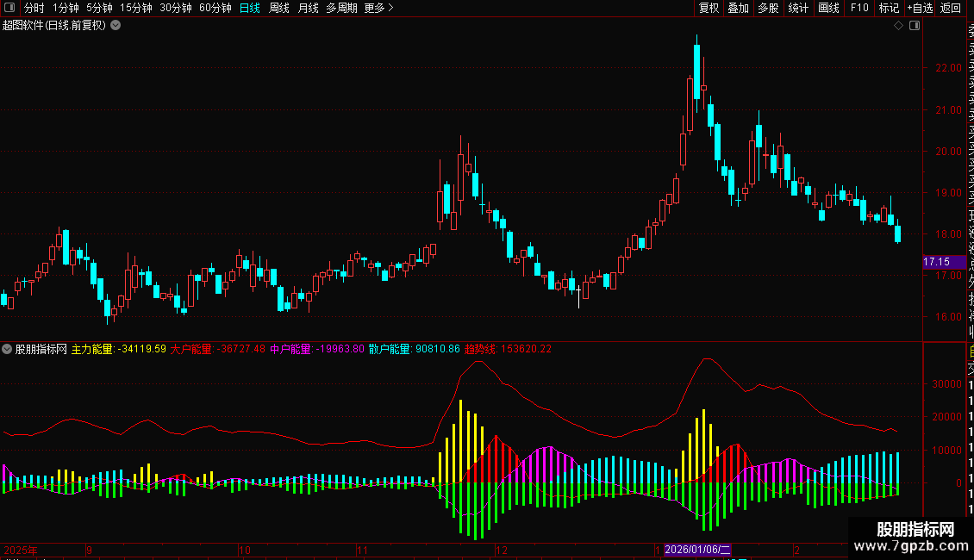Image resolution: width=974 pixels, height=560 pixels.
Task: Click the month 12 label on date axis
Action: pyautogui.click(x=502, y=550)
